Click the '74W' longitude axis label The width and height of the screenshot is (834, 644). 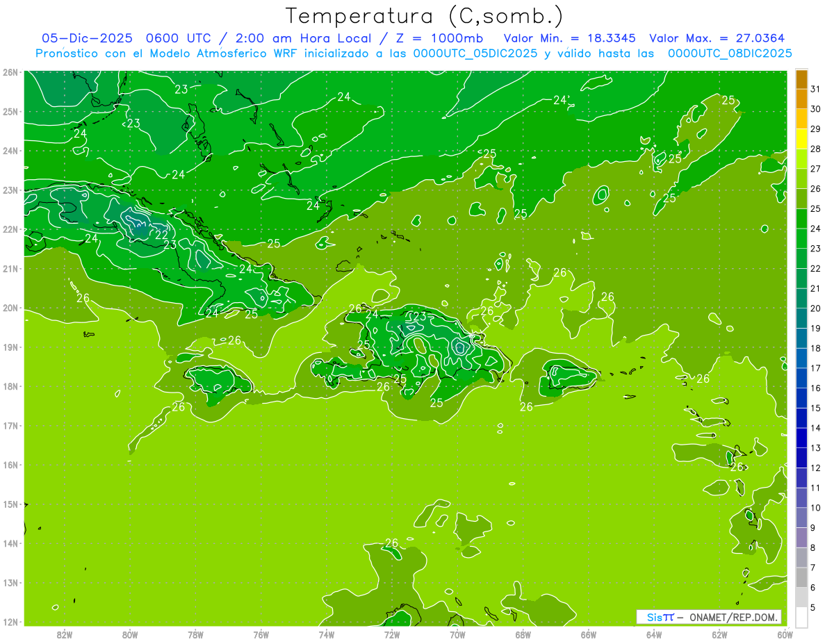click(327, 634)
